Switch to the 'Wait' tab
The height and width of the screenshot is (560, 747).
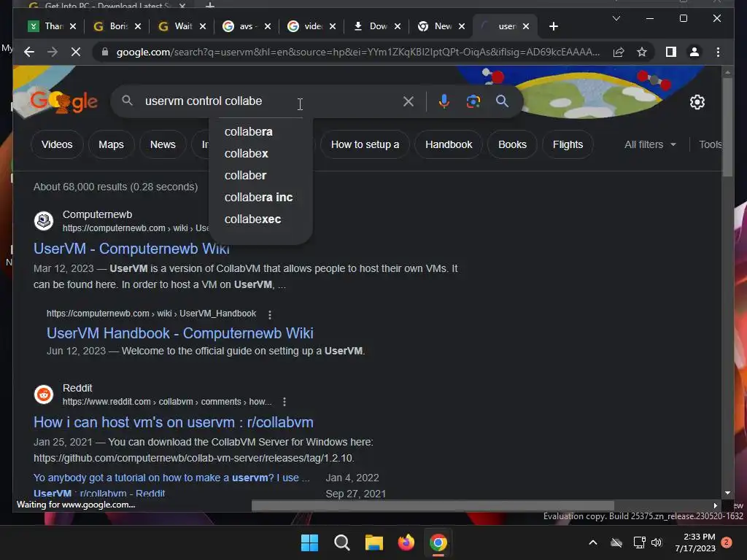pyautogui.click(x=177, y=26)
